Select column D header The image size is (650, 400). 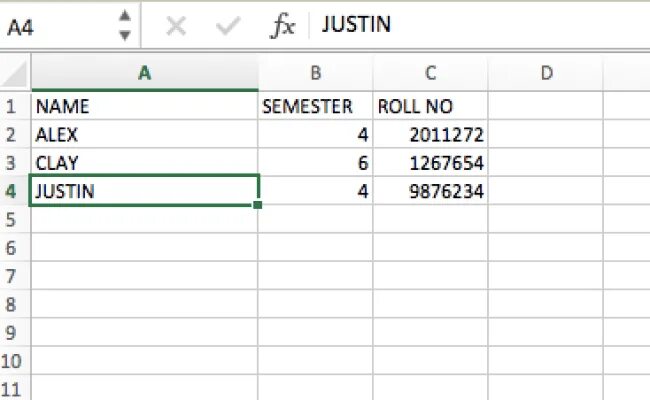tap(546, 73)
